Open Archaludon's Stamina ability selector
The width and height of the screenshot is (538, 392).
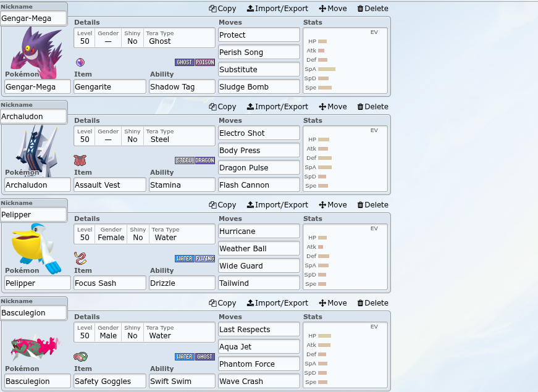(x=182, y=185)
